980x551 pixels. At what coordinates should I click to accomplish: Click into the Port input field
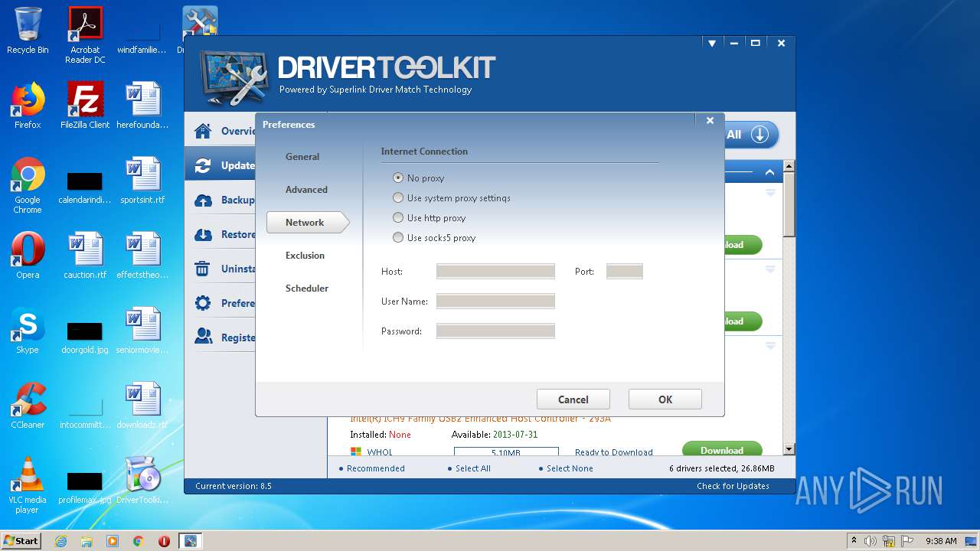(625, 271)
